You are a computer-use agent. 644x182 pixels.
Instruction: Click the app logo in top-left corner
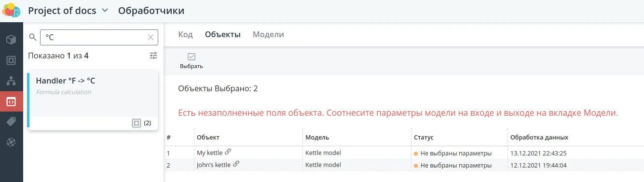tap(11, 10)
